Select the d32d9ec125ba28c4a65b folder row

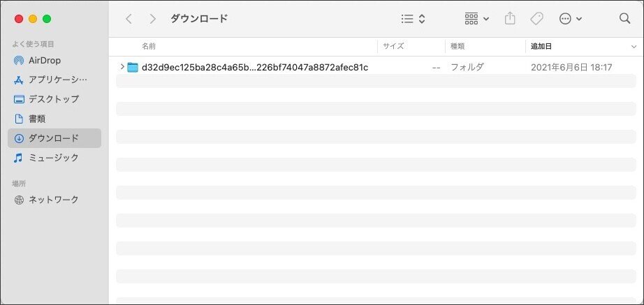[x=376, y=67]
